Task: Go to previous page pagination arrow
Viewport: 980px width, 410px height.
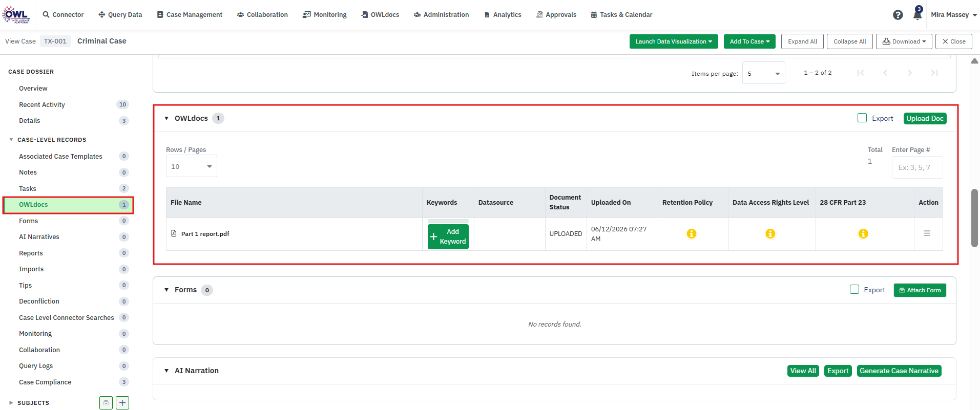Action: click(x=885, y=73)
